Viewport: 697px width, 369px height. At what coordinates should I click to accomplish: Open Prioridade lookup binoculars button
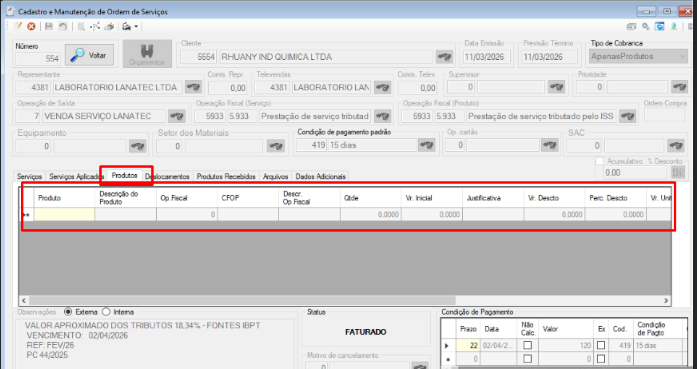[679, 87]
